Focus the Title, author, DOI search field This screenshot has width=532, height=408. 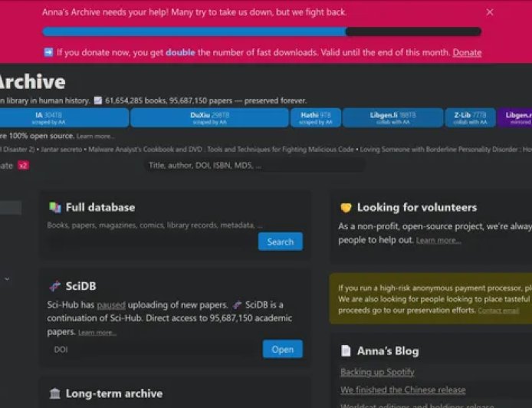[x=253, y=165]
